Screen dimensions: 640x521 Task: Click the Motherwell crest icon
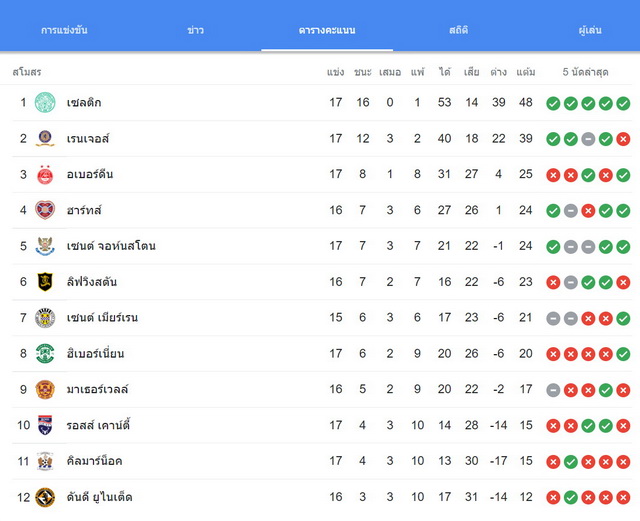pyautogui.click(x=45, y=389)
